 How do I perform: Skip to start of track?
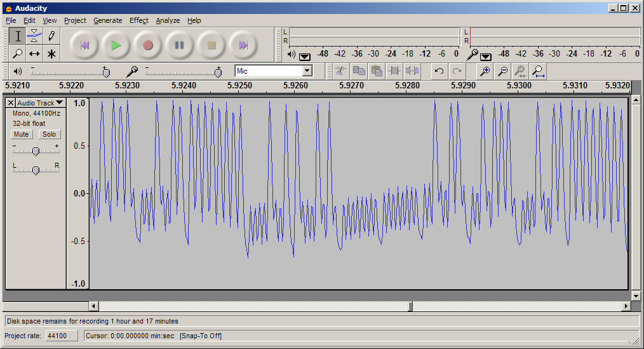point(84,45)
